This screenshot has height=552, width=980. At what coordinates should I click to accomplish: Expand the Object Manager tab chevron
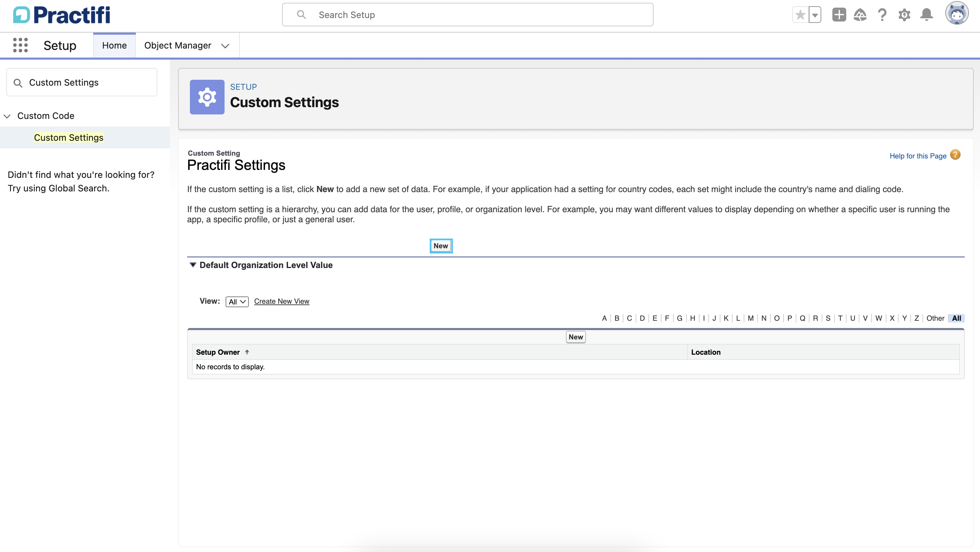(225, 46)
